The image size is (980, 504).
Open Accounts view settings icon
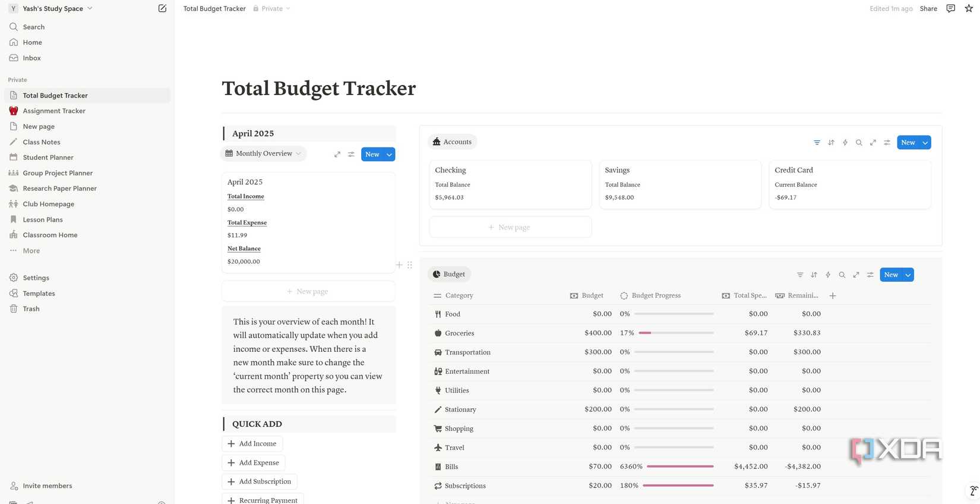coord(887,143)
